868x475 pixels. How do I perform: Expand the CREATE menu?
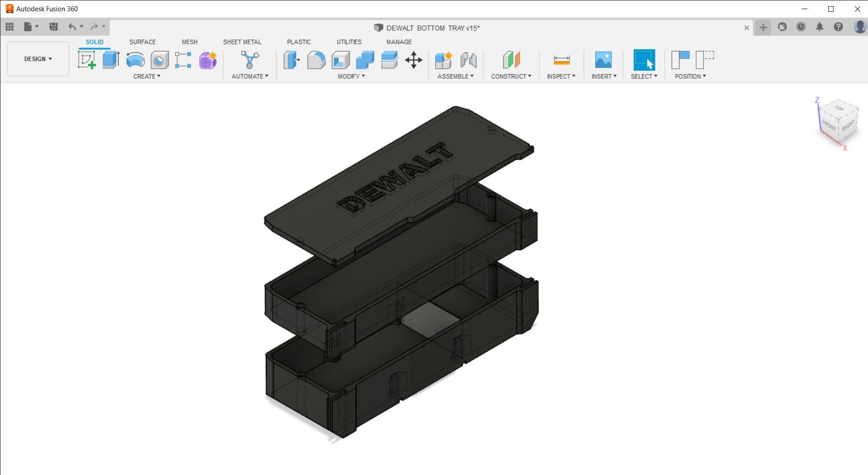[x=147, y=76]
